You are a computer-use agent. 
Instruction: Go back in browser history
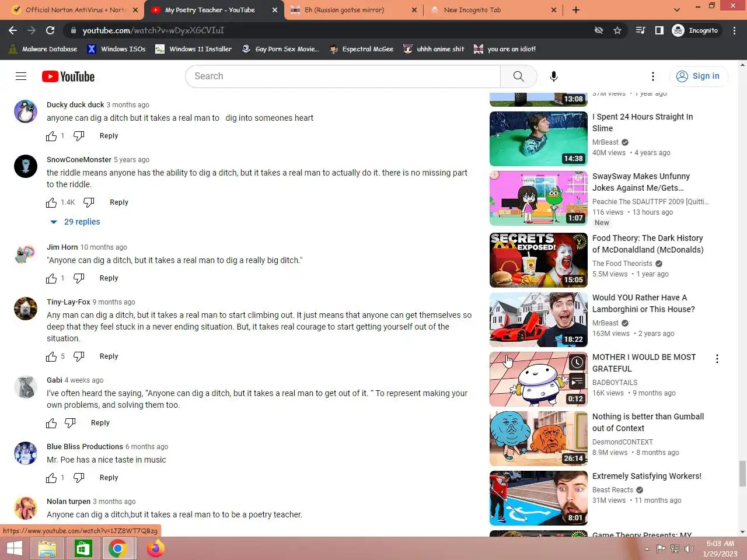pos(13,30)
